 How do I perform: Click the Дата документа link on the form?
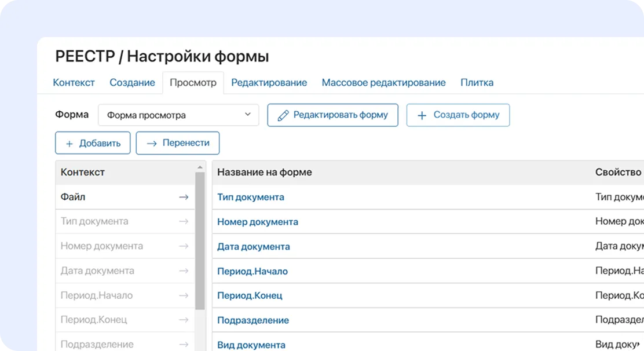pos(254,246)
